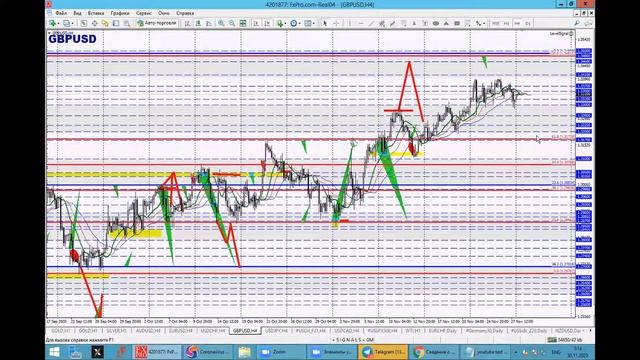Switch to the USDCAD,H4 chart tab

pos(347,331)
